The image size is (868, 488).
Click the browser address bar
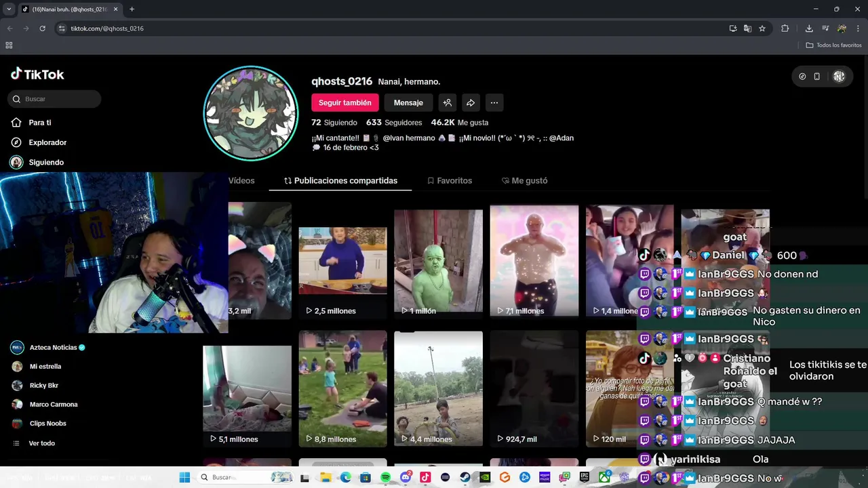[x=393, y=28]
